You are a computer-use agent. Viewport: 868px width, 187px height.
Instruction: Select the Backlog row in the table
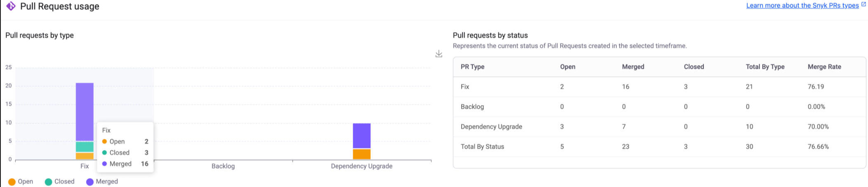[472, 107]
